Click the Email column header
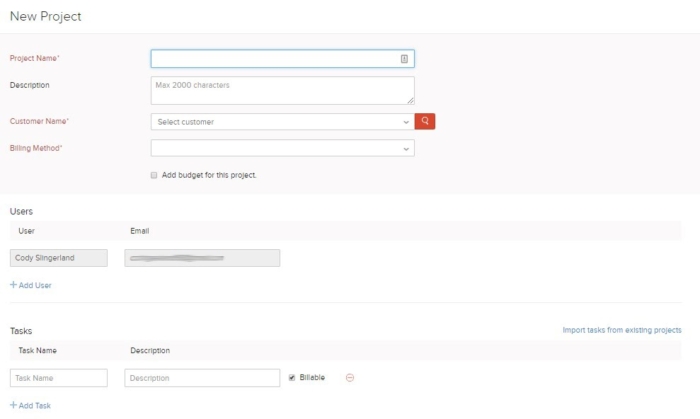The height and width of the screenshot is (419, 700). click(140, 231)
